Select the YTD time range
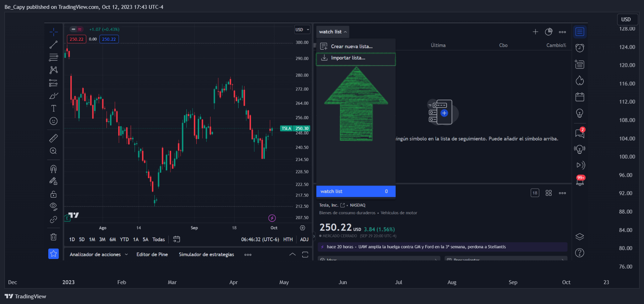 [124, 239]
